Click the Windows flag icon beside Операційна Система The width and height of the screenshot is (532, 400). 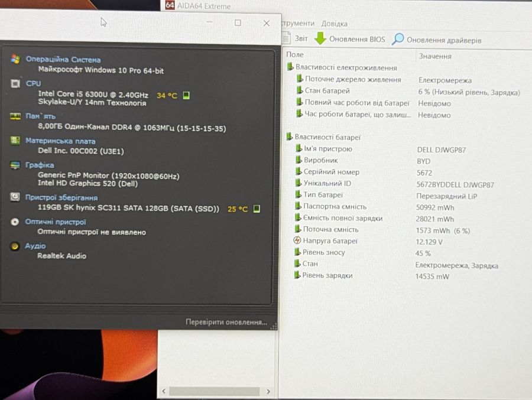[15, 59]
